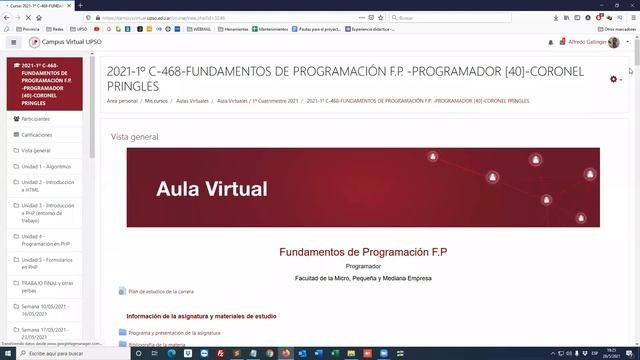Open Calificaciones in the course sidebar

tap(44, 135)
